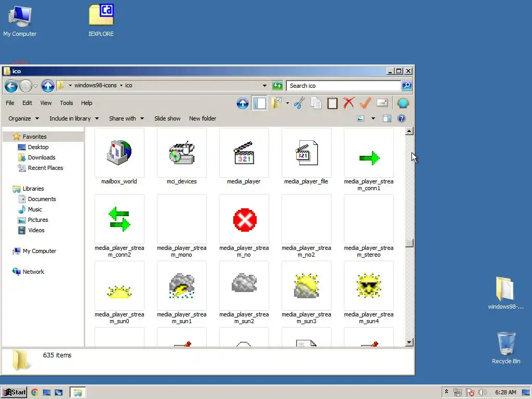This screenshot has height=399, width=532.
Task: Click the red X Delete icon
Action: [349, 103]
